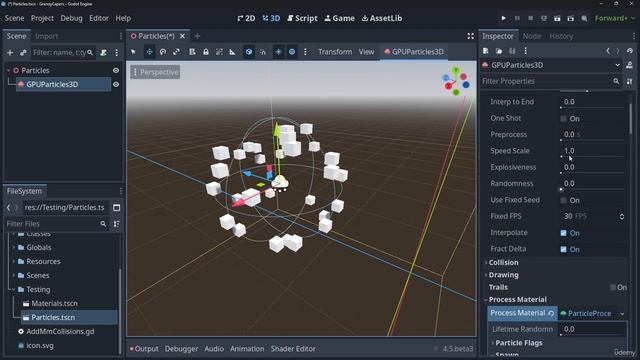Pause the running project
The height and width of the screenshot is (360, 640).
[517, 18]
